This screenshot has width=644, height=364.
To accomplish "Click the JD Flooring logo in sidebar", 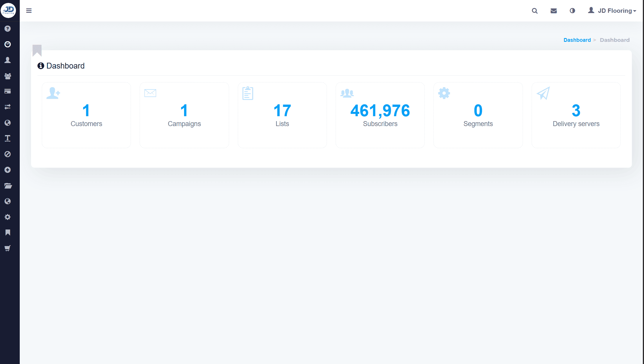I will click(x=8, y=10).
